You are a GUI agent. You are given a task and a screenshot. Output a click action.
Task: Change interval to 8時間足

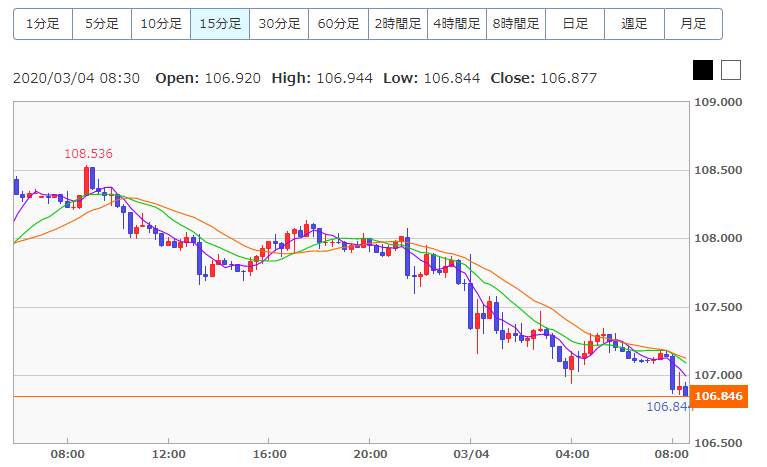pyautogui.click(x=515, y=23)
